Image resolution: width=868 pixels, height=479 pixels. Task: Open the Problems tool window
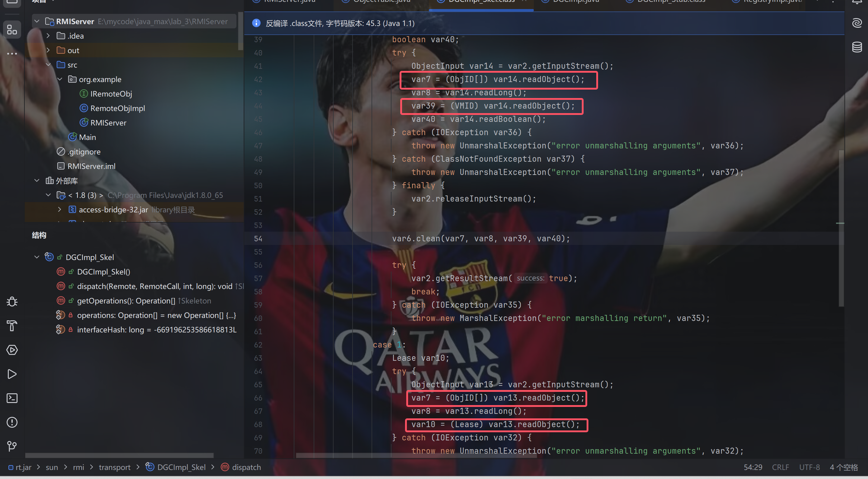coord(12,422)
